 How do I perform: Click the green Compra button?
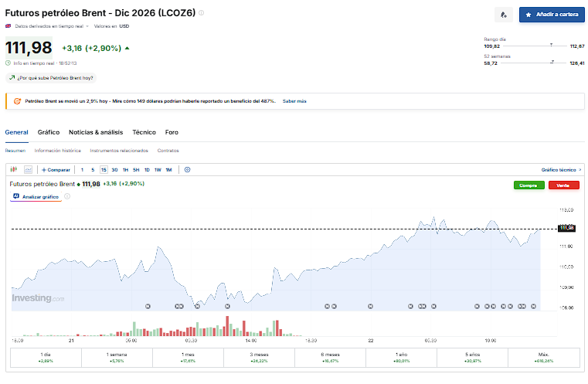529,185
